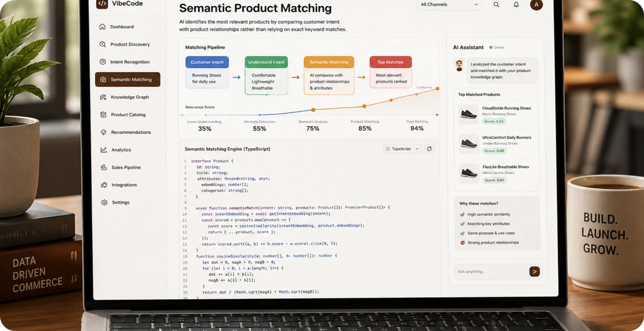Screen dimensions: 644x331
Task: Click the 85% point on relevance chart
Action: (x=364, y=106)
